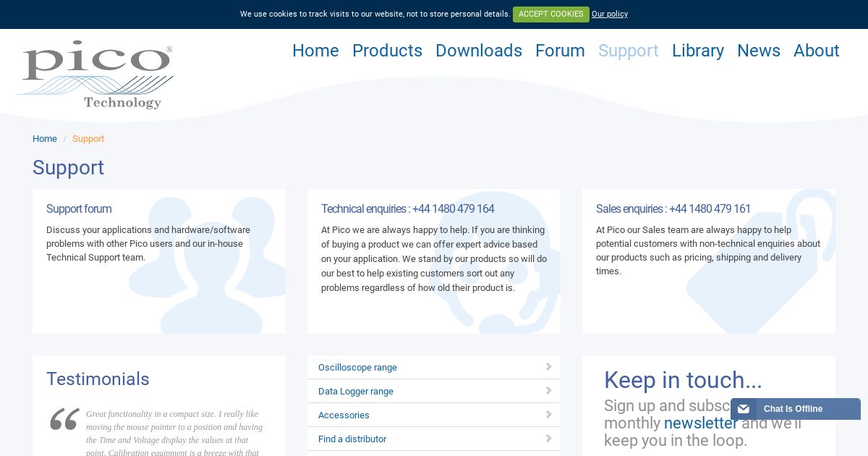
Task: Expand the Data Logger range chevron arrow
Action: coord(549,391)
